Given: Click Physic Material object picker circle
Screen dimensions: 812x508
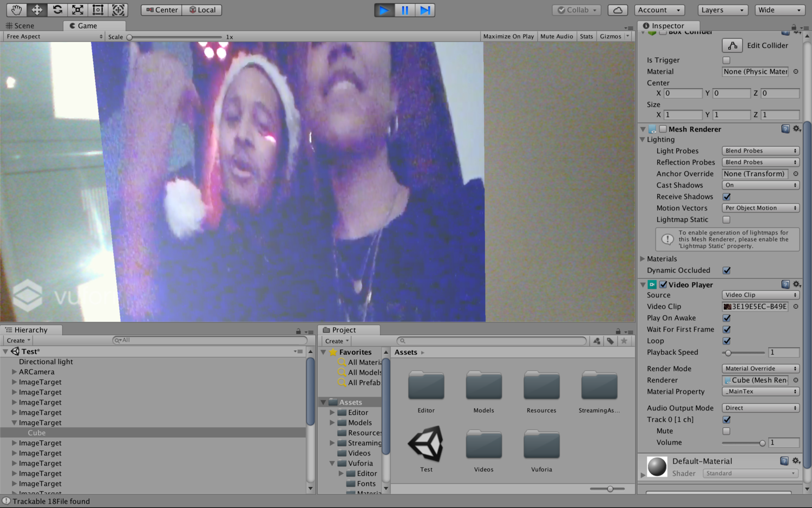Looking at the screenshot, I should tap(796, 71).
